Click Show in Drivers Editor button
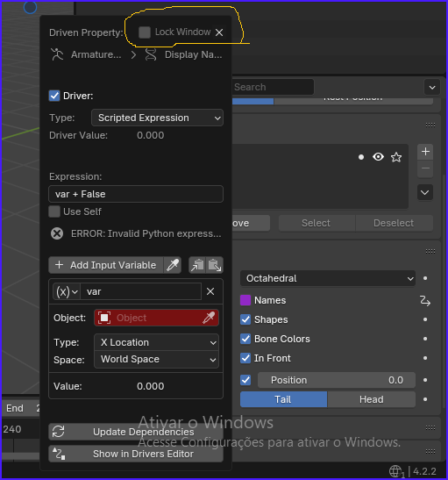 pos(136,454)
